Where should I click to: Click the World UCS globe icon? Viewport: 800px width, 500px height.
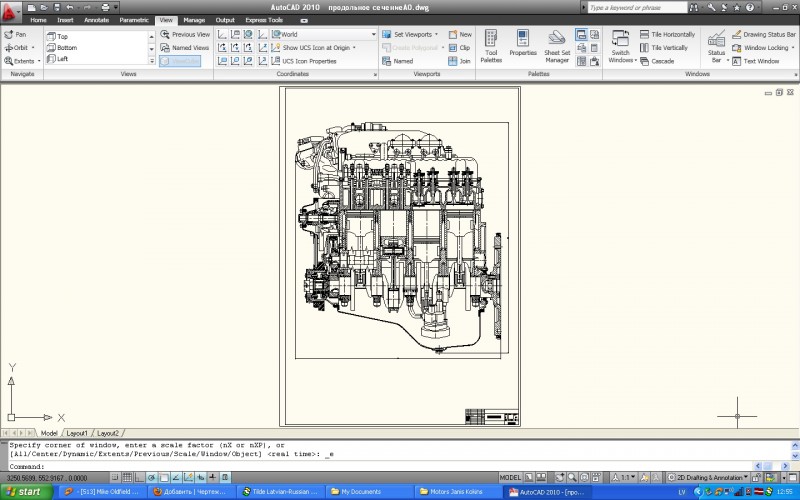coord(248,34)
